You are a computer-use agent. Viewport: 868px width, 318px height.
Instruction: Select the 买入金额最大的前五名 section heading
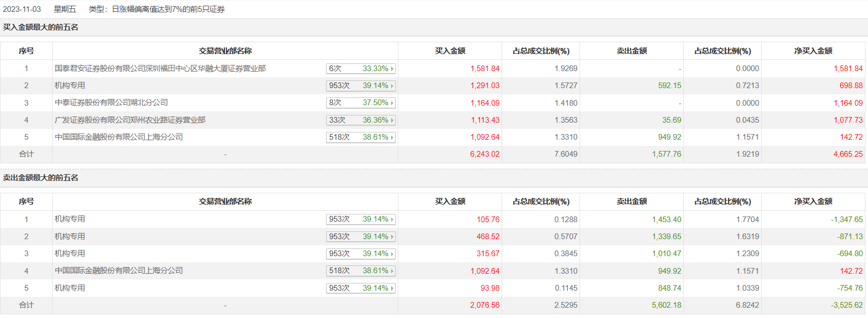(x=41, y=27)
